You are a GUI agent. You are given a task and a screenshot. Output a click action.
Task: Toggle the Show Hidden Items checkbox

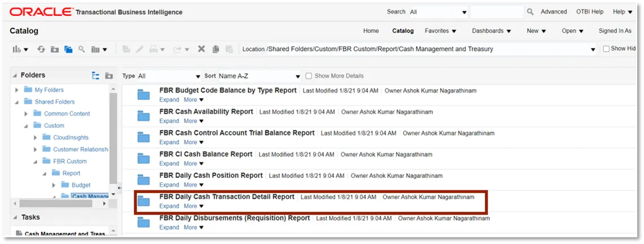click(606, 49)
